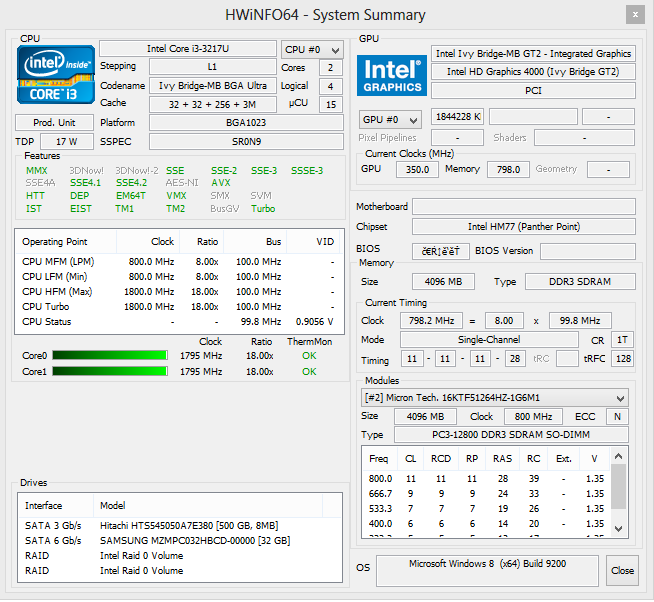The height and width of the screenshot is (602, 654).
Task: Click the Codename Ivy Bridge-MB BGA Ultra field
Action: [x=213, y=86]
